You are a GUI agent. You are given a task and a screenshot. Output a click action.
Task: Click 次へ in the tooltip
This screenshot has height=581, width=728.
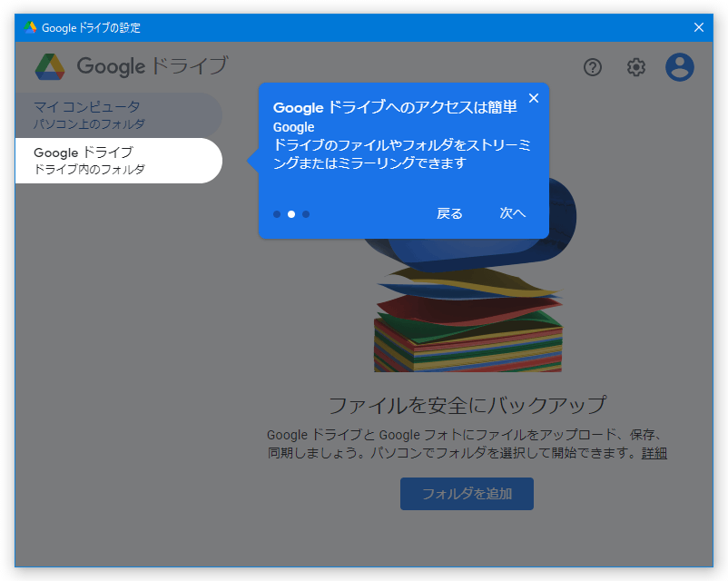pyautogui.click(x=513, y=213)
